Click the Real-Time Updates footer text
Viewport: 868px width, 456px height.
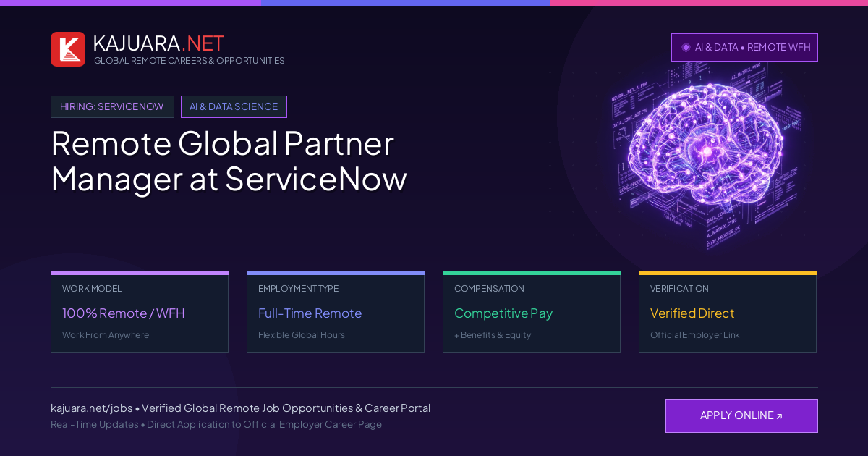(x=216, y=424)
